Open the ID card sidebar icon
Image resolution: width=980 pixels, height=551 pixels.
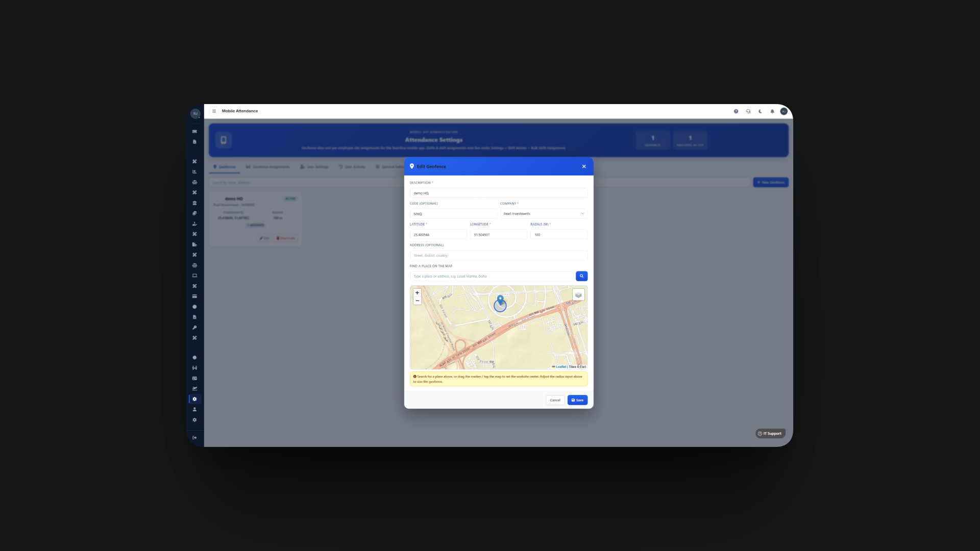pos(194,379)
